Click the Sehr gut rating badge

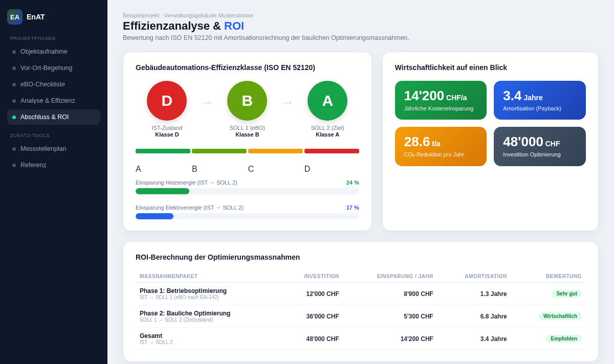566,294
